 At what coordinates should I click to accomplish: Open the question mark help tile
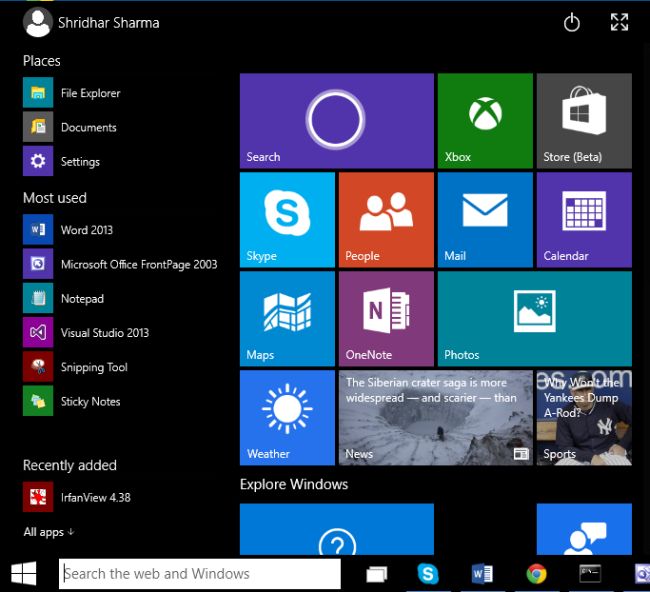point(337,529)
